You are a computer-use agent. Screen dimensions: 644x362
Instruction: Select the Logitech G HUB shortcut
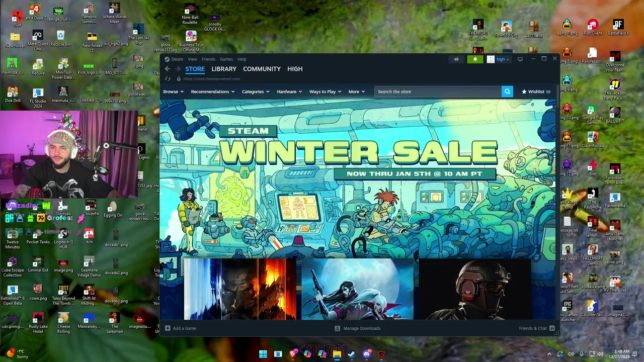63,238
